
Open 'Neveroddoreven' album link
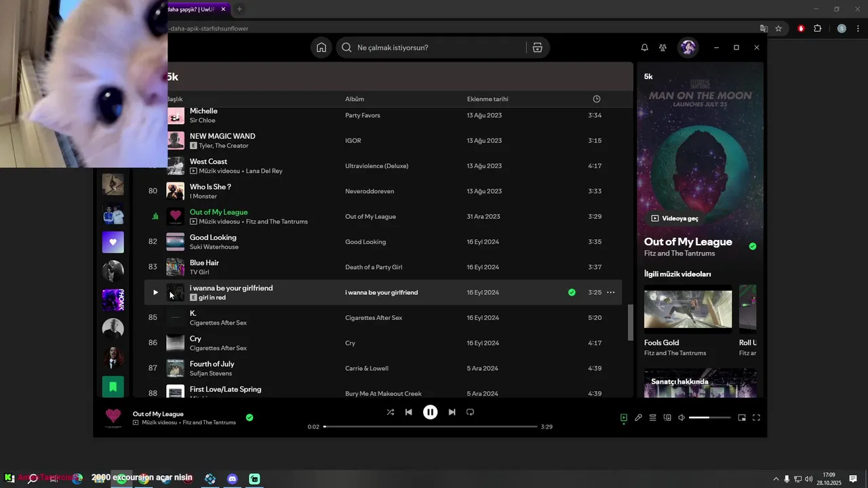(370, 191)
